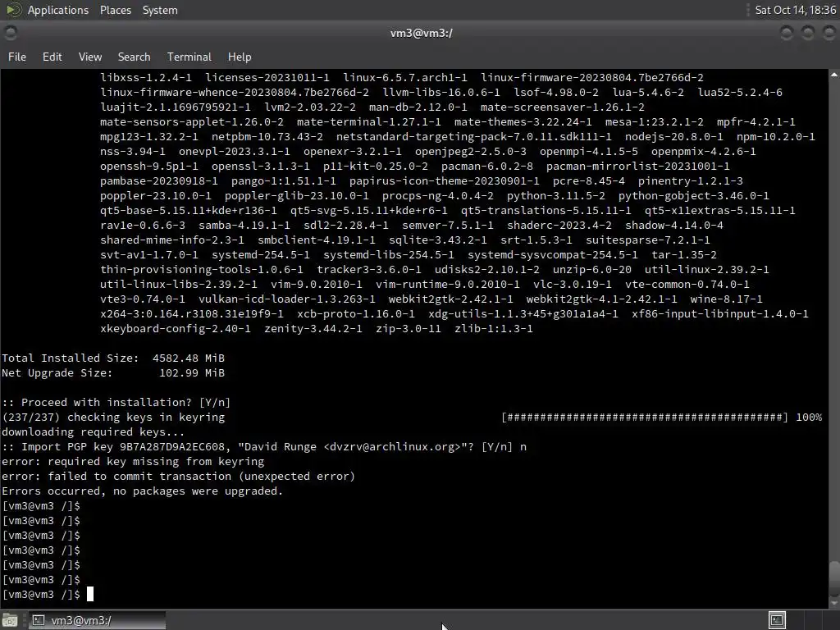Open the System panel menu

pyautogui.click(x=160, y=10)
